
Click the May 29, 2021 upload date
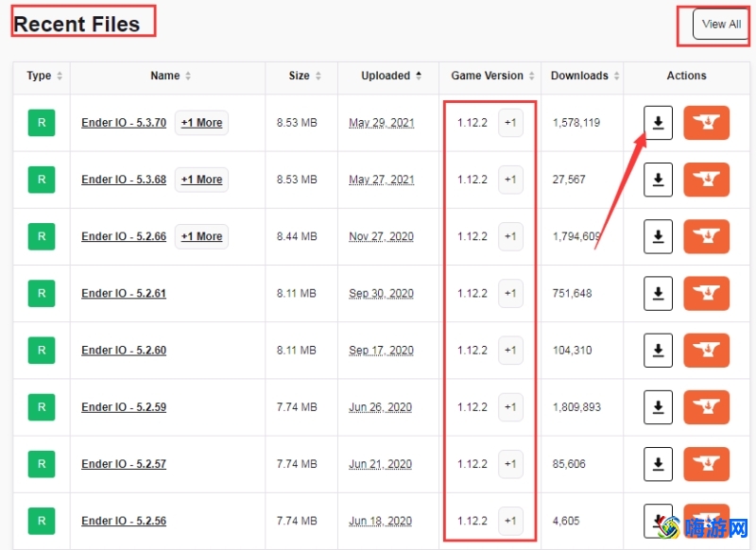click(x=382, y=123)
